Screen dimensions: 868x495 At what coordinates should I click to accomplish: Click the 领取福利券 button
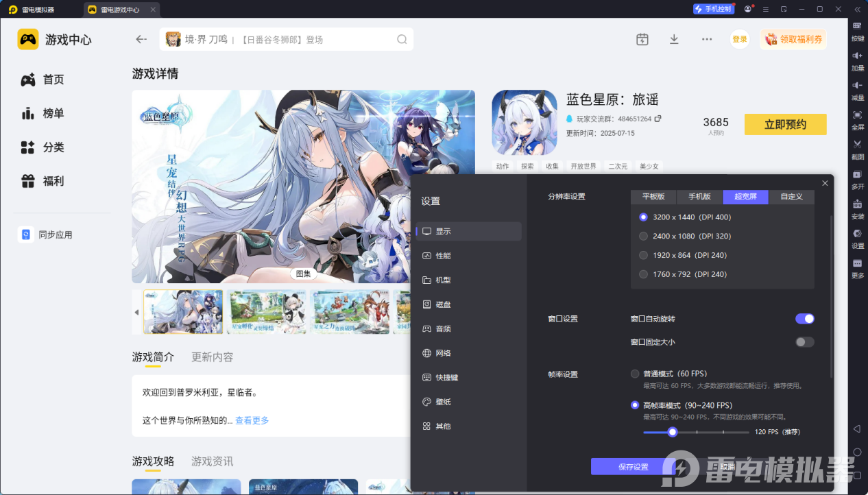tap(793, 39)
